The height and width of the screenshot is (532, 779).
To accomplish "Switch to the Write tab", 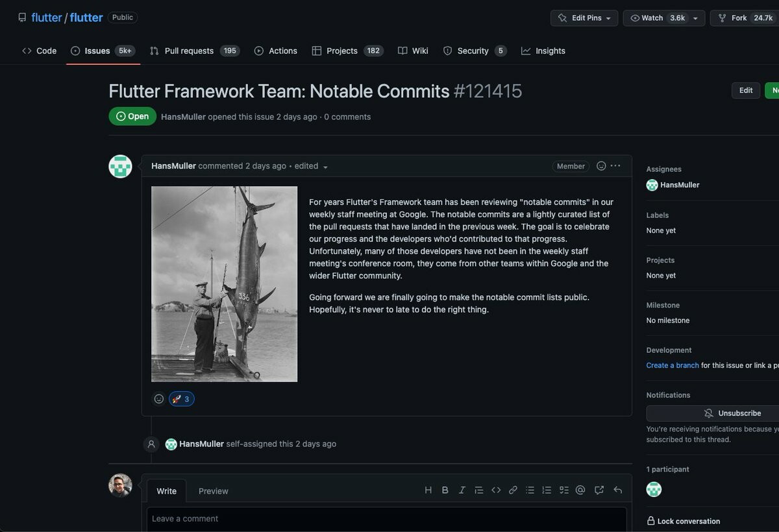I will pyautogui.click(x=166, y=491).
